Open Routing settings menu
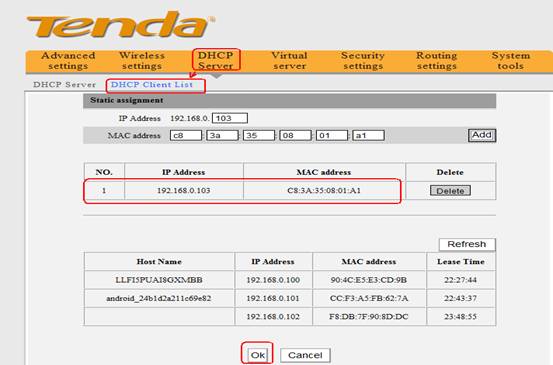The width and height of the screenshot is (553, 365). [x=437, y=61]
